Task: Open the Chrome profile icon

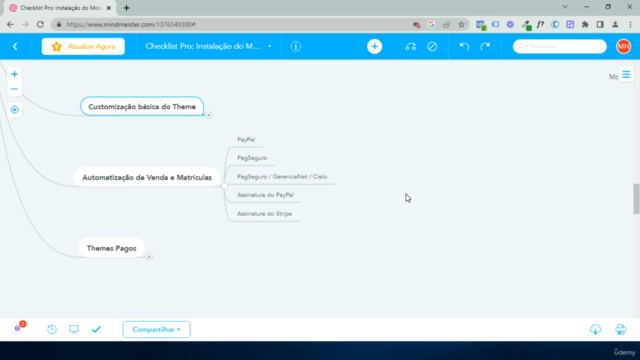Action: tap(615, 24)
